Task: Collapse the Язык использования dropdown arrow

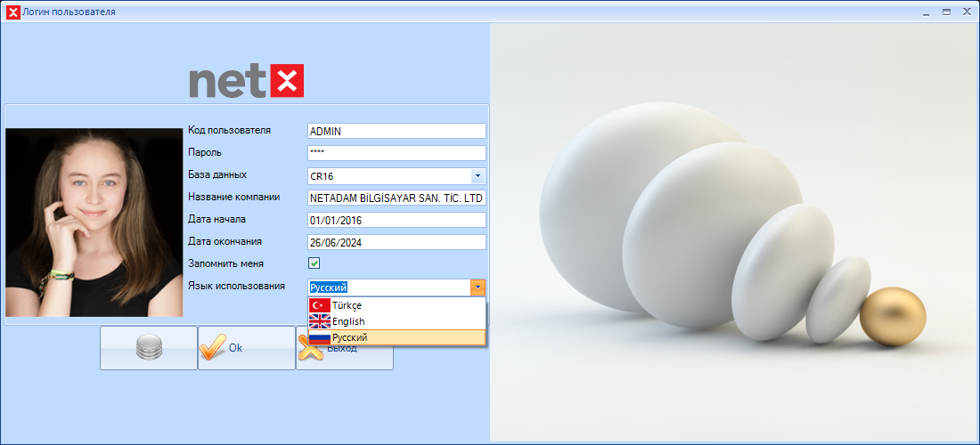Action: pos(478,287)
